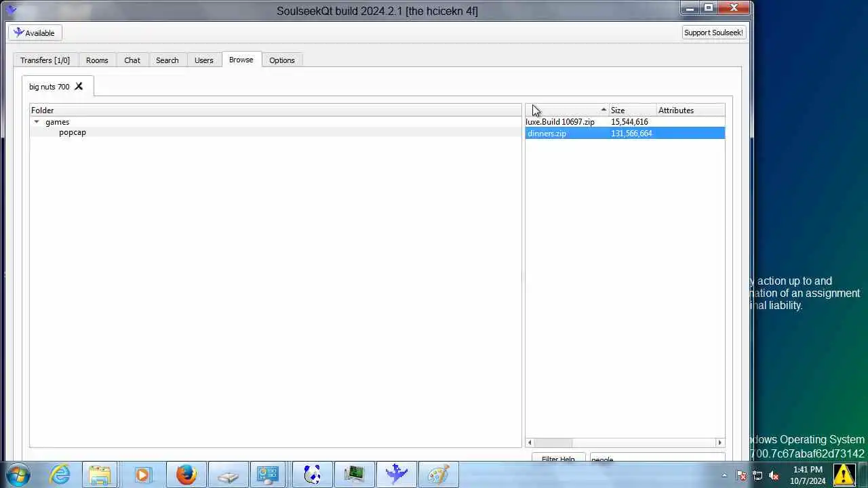
Task: Open the Chat tab
Action: tap(132, 60)
